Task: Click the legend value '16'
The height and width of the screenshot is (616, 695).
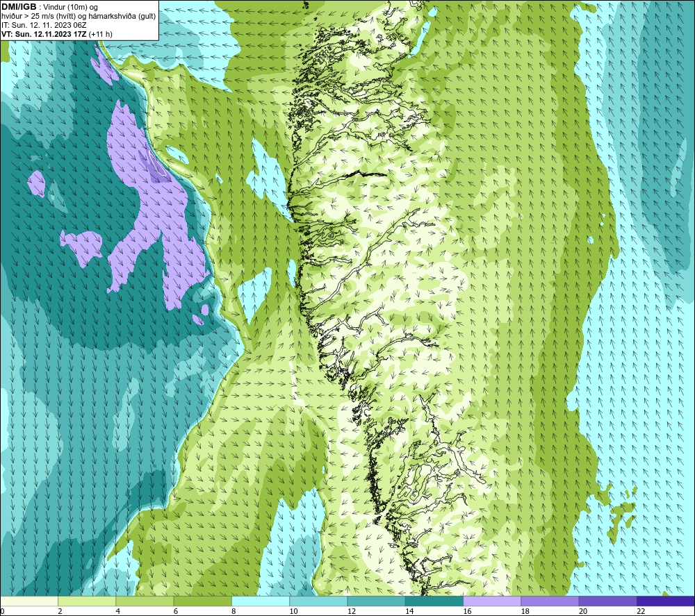Action: click(x=467, y=612)
